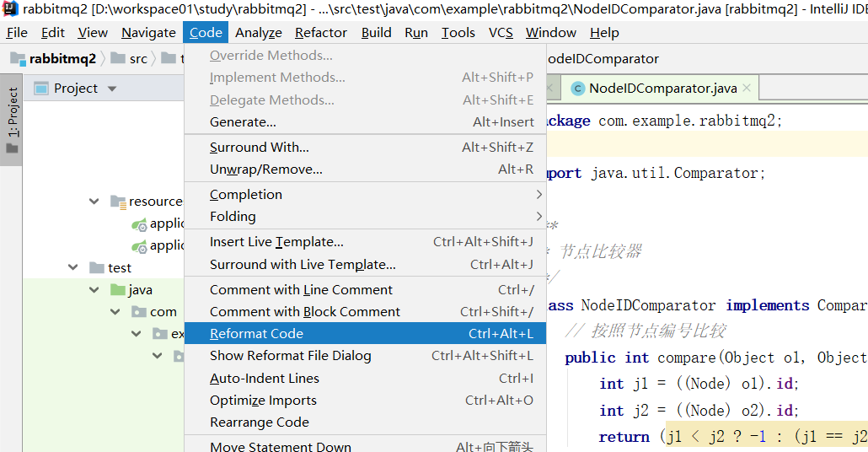This screenshot has width=868, height=452.
Task: Click the class icon on NodeIDComparator tab
Action: pos(578,89)
